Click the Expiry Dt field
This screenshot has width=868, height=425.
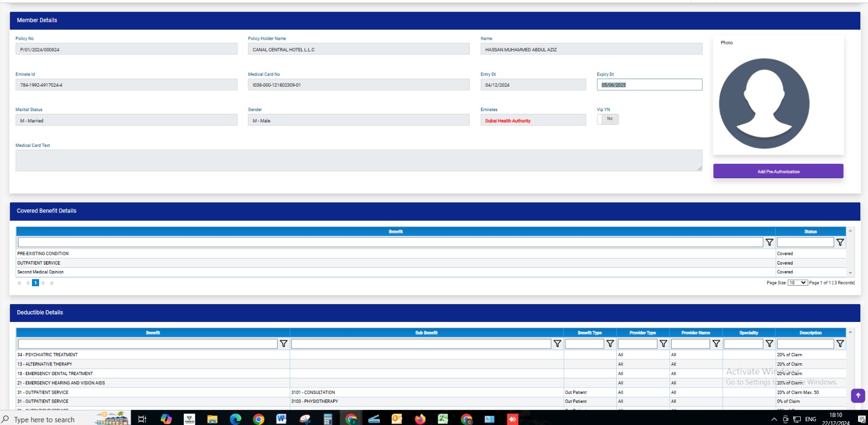tap(649, 85)
